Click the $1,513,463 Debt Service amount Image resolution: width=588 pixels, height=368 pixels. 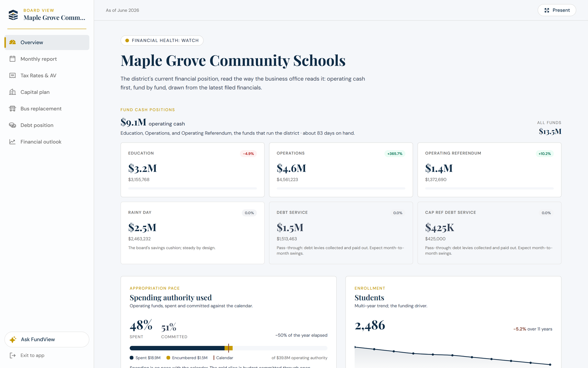coord(287,239)
